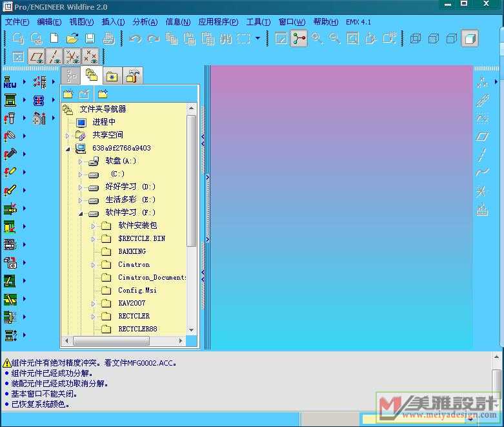Expand the 好好学习 (D:) drive
The image size is (504, 427).
[81, 187]
